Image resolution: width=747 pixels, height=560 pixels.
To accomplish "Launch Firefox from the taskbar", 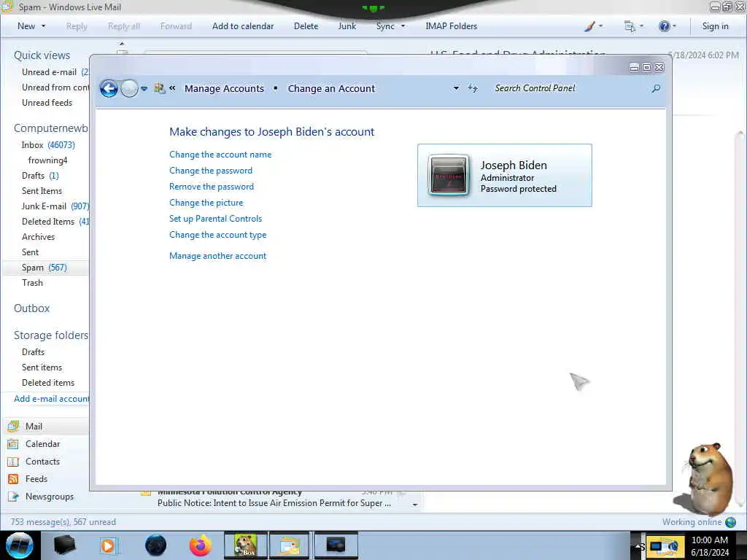I will point(200,545).
